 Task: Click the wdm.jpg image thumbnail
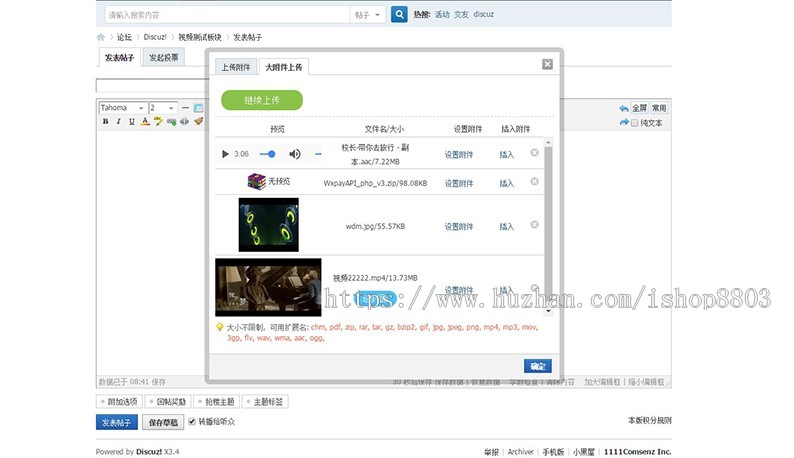point(268,224)
